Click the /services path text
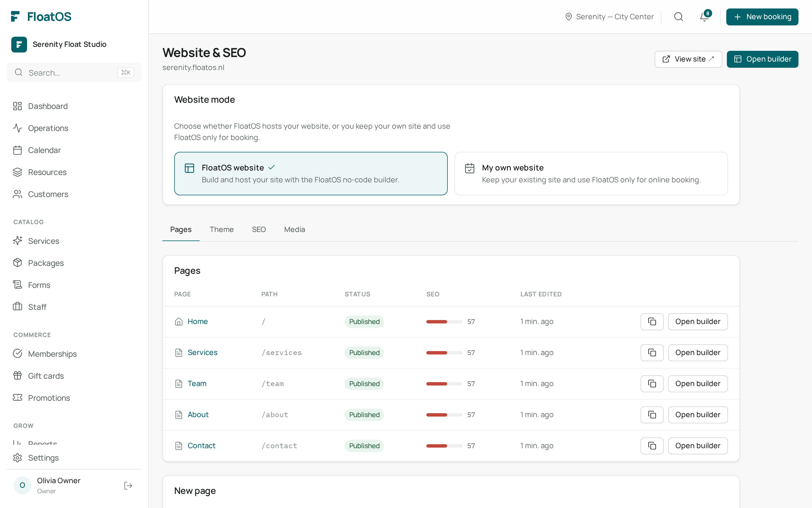 pyautogui.click(x=281, y=352)
